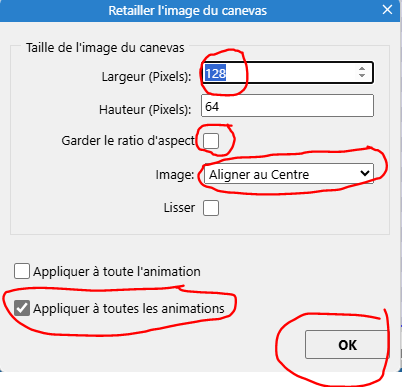This screenshot has height=387, width=402.
Task: Increase width with the up stepper arrow
Action: coord(362,69)
